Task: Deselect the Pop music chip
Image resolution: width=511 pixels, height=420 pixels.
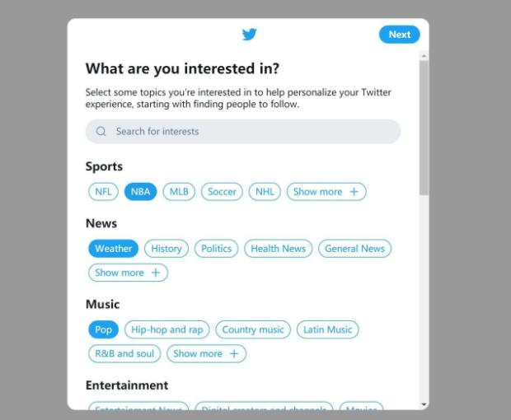Action: 103,329
